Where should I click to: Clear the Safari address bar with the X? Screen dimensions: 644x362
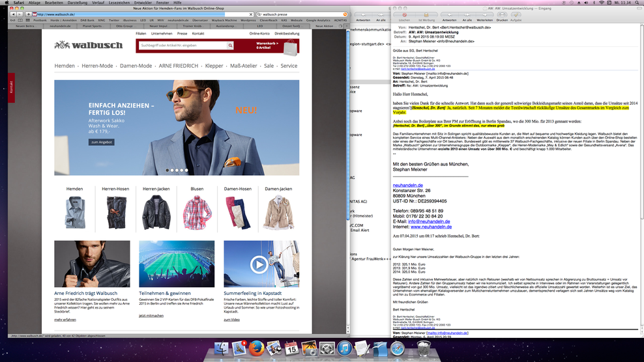(251, 14)
